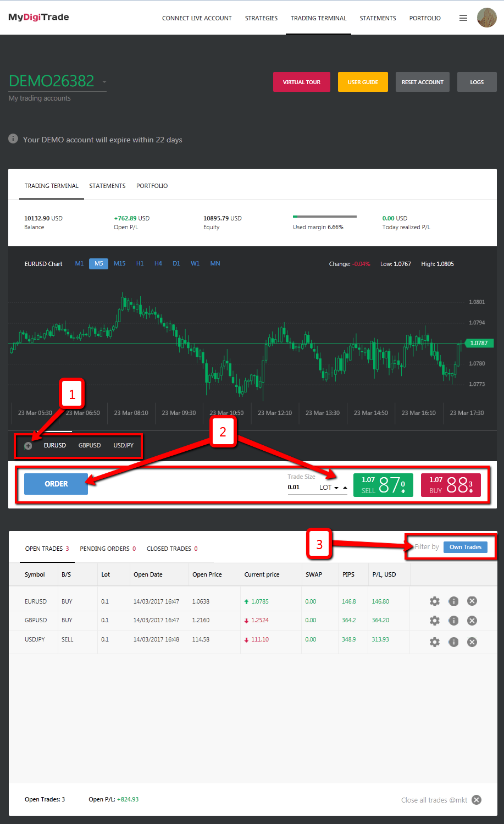The image size is (504, 824).
Task: Open Strategies in top navigation
Action: point(261,18)
